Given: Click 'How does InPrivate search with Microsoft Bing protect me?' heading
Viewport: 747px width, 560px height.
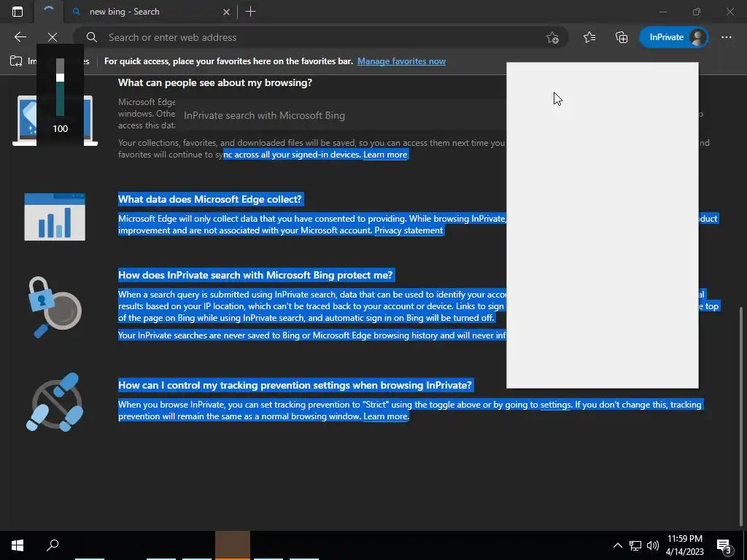Looking at the screenshot, I should tap(255, 275).
